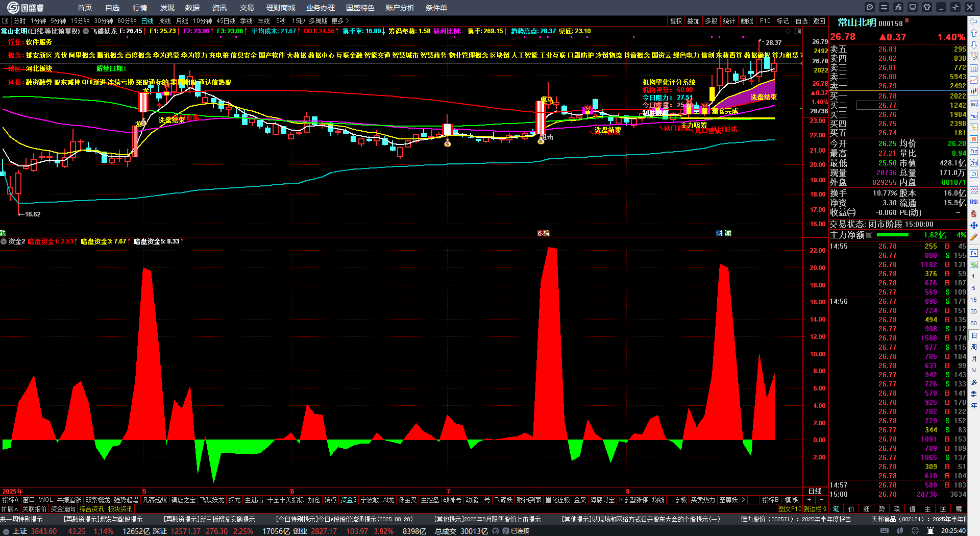Viewport: 980px width, 536px height.
Task: Click the green 主力净额 progress bar
Action: click(892, 235)
